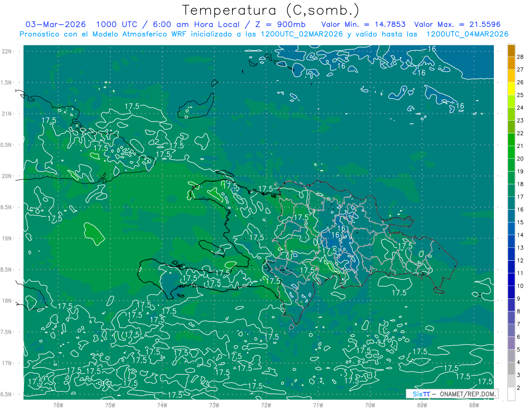Click the color scale label '25'
This screenshot has height=411, width=532.
pos(520,95)
